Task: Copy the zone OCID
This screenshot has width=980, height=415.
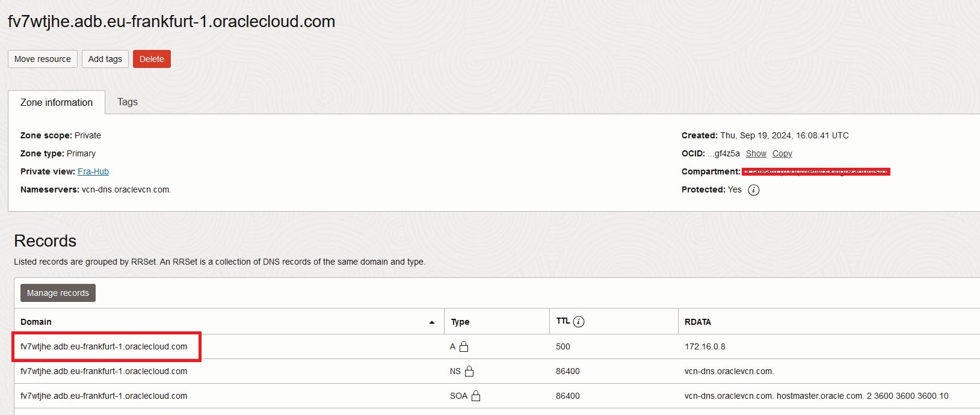Action: pos(782,153)
